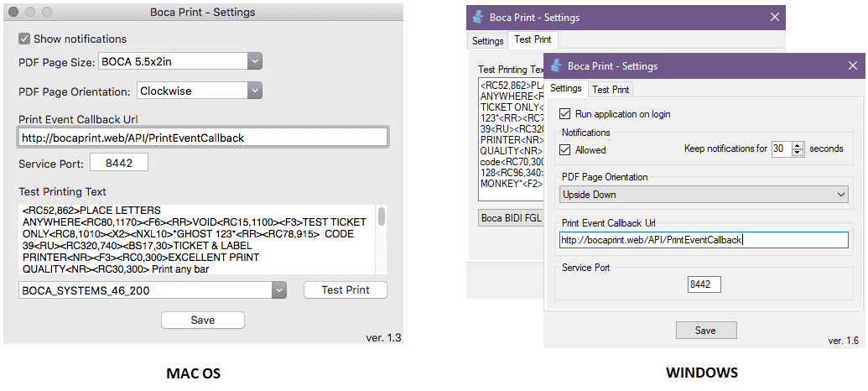The height and width of the screenshot is (391, 868).
Task: Increase notification seconds with up arrow
Action: (798, 145)
